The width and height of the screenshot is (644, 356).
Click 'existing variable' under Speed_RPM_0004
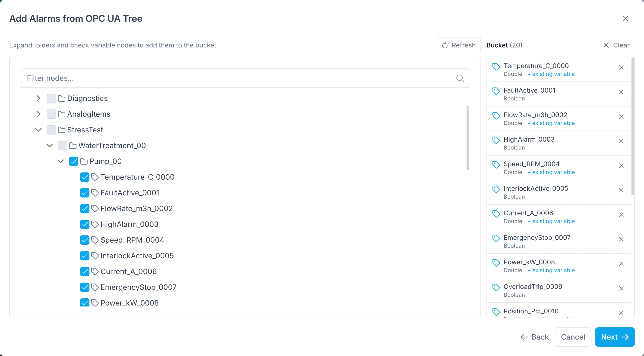[x=553, y=172]
